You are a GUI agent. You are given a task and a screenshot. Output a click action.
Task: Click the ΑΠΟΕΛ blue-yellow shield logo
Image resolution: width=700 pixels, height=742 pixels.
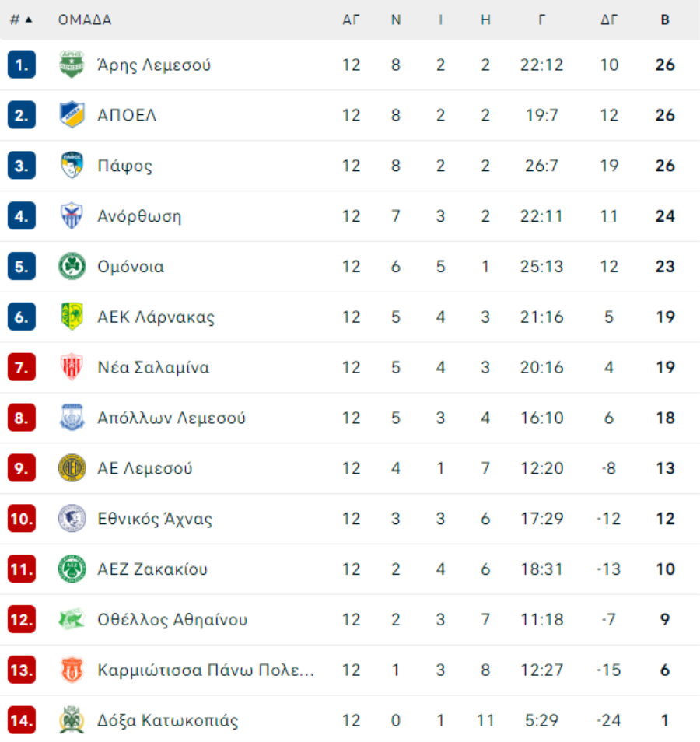click(x=72, y=114)
